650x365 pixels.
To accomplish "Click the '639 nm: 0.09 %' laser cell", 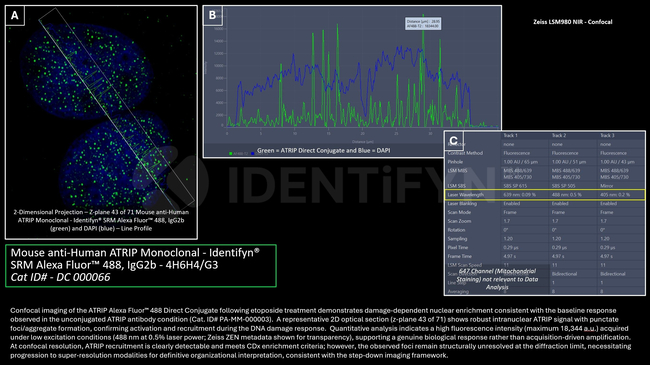I will (x=519, y=195).
